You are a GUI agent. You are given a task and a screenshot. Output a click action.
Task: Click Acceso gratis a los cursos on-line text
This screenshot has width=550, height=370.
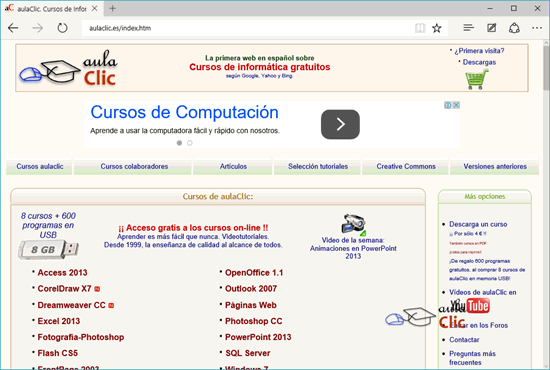click(x=193, y=228)
